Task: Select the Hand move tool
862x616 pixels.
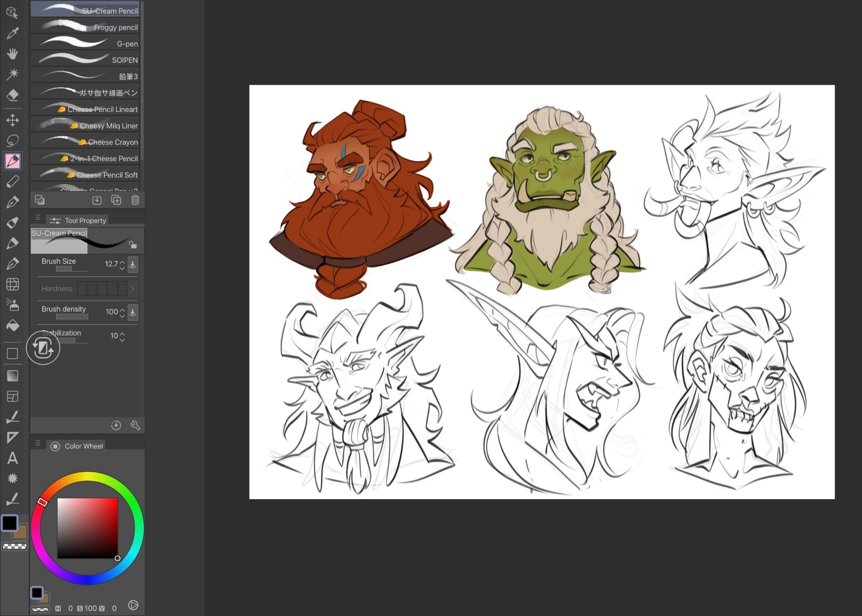Action: coord(12,54)
